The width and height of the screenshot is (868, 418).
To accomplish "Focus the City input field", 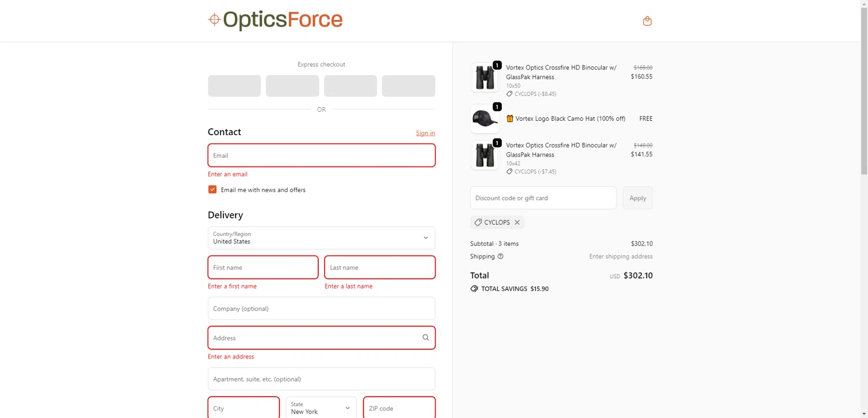I will pos(244,408).
